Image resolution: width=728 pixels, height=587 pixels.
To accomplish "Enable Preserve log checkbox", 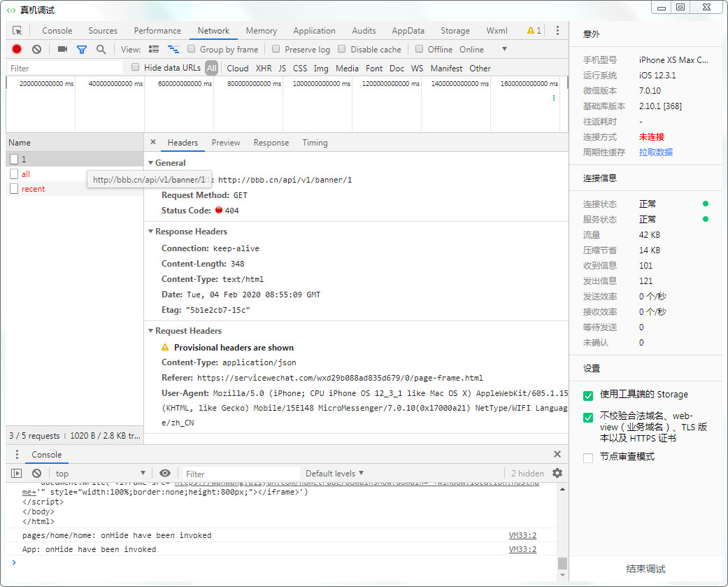I will pos(276,49).
